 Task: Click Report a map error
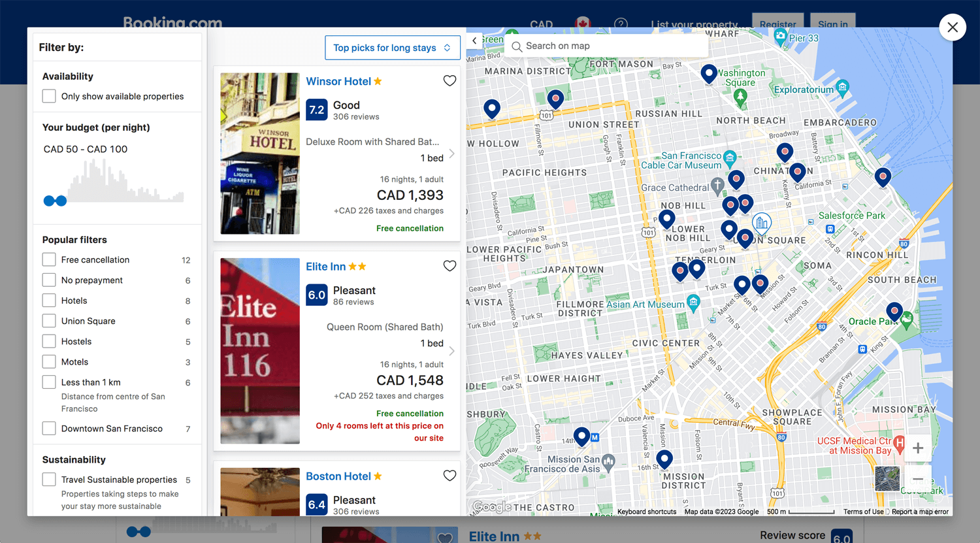tap(920, 512)
